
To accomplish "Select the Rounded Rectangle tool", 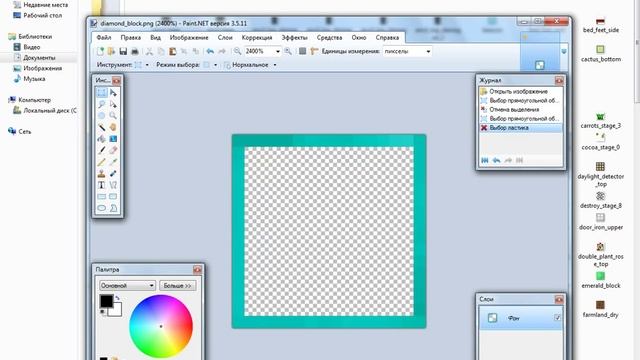I will (113, 196).
